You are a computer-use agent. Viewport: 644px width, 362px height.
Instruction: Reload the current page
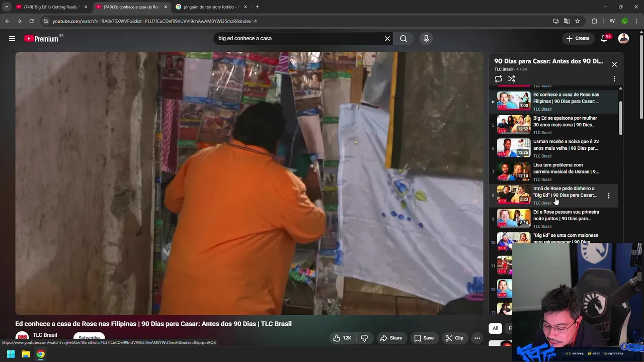point(31,21)
